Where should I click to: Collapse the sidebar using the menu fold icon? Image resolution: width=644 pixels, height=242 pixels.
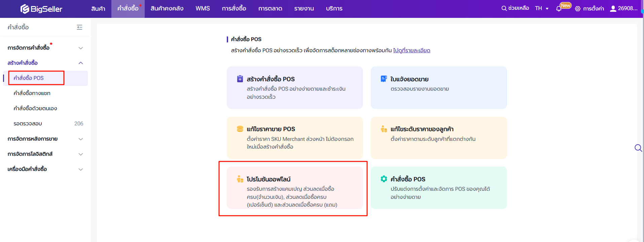(x=79, y=27)
